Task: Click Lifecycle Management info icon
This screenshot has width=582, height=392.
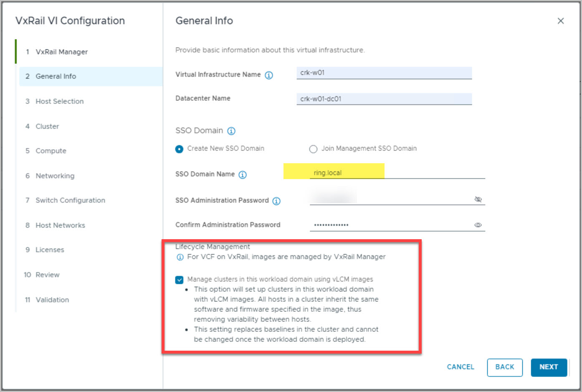Action: click(180, 257)
